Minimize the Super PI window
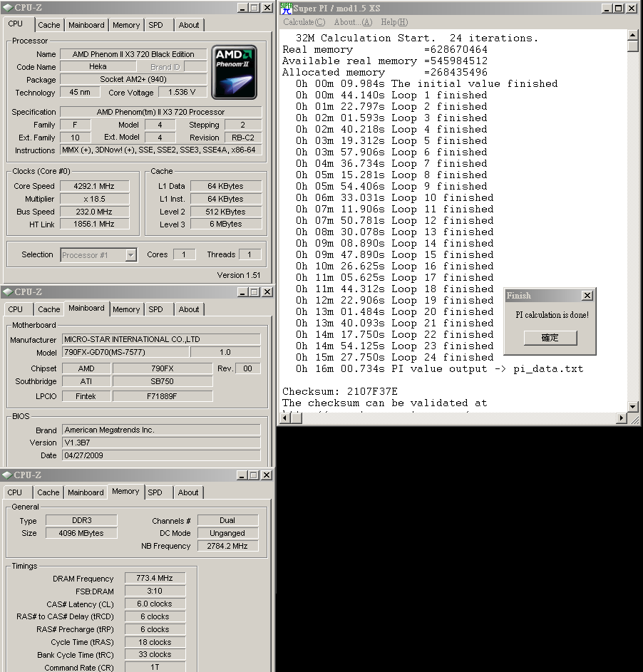 coord(607,8)
